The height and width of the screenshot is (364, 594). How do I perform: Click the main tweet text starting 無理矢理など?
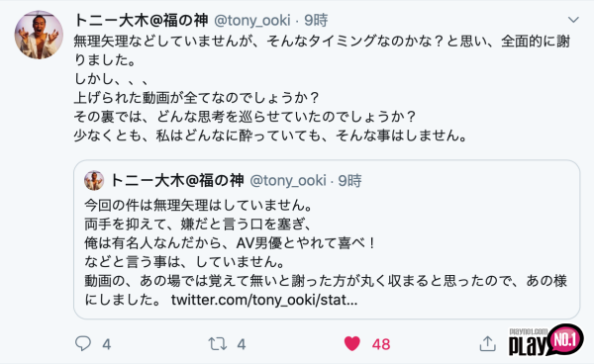pyautogui.click(x=322, y=88)
